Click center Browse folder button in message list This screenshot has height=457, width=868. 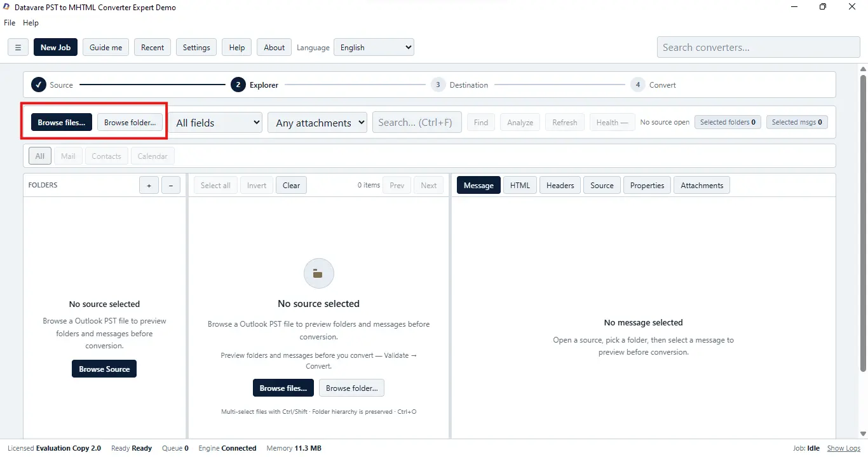tap(351, 388)
